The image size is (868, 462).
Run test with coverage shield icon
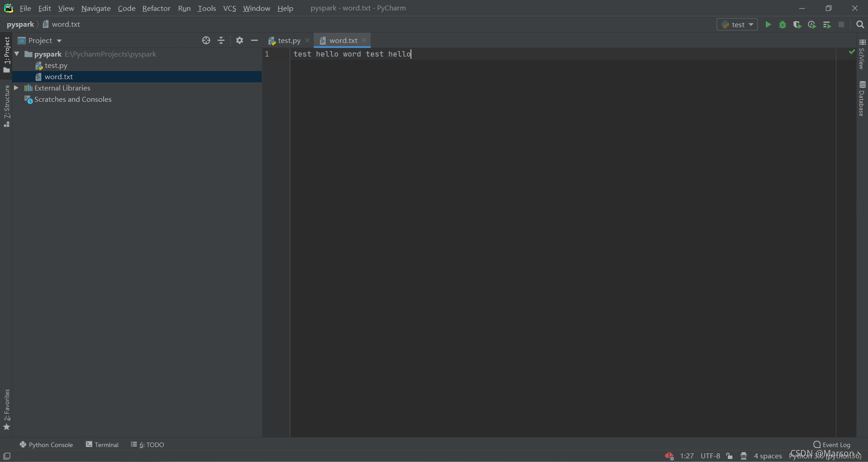[x=797, y=24]
